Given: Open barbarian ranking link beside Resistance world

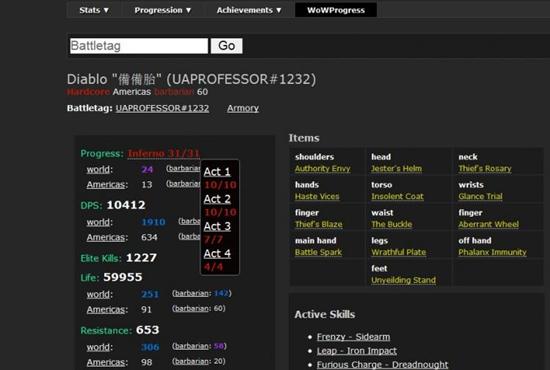Looking at the screenshot, I should tap(191, 346).
